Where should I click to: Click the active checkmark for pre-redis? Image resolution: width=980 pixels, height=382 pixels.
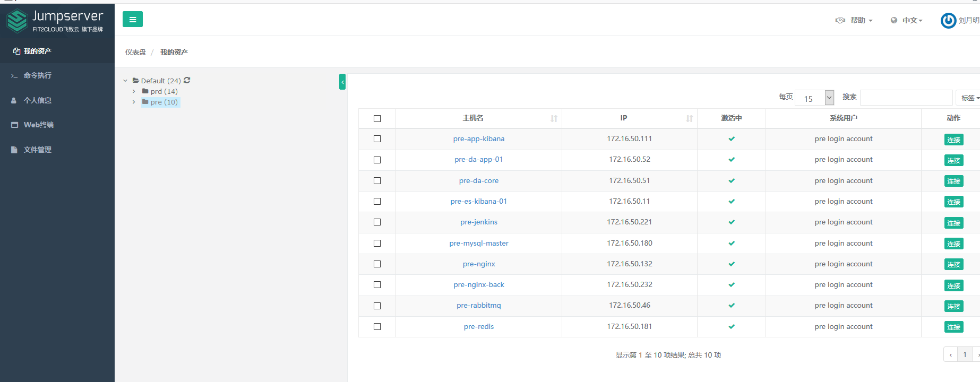point(732,327)
